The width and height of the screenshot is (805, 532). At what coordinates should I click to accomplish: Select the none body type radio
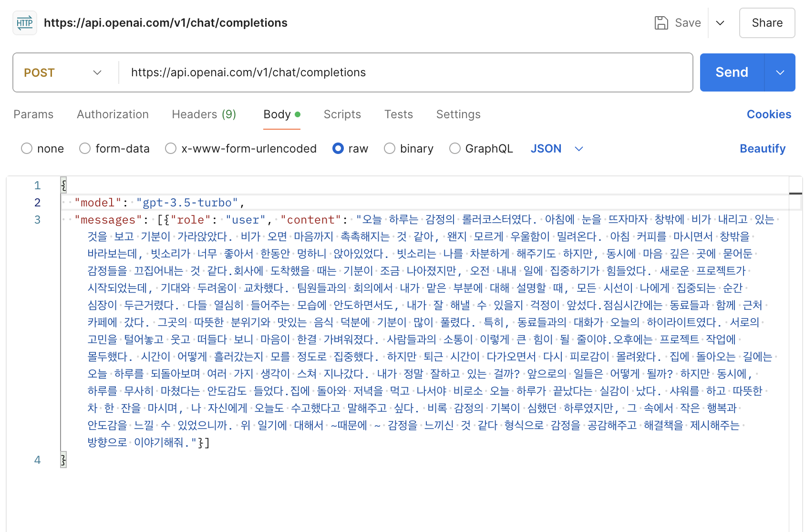27,149
